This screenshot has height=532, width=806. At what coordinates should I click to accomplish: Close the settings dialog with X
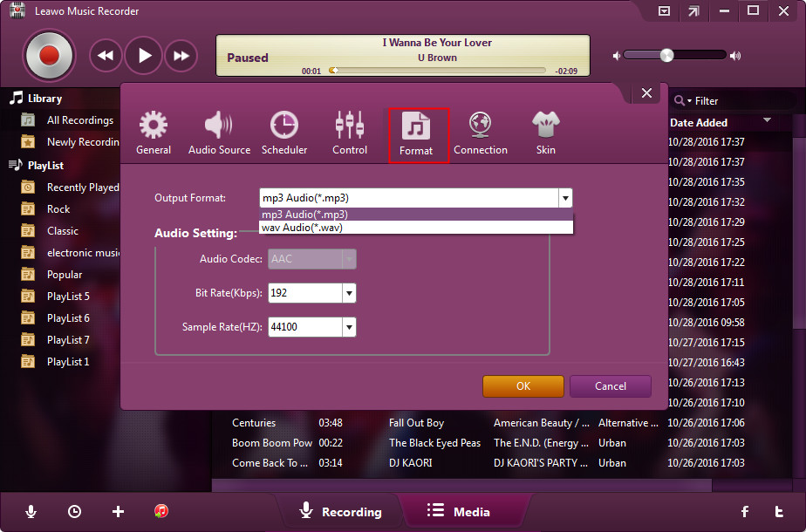point(646,93)
